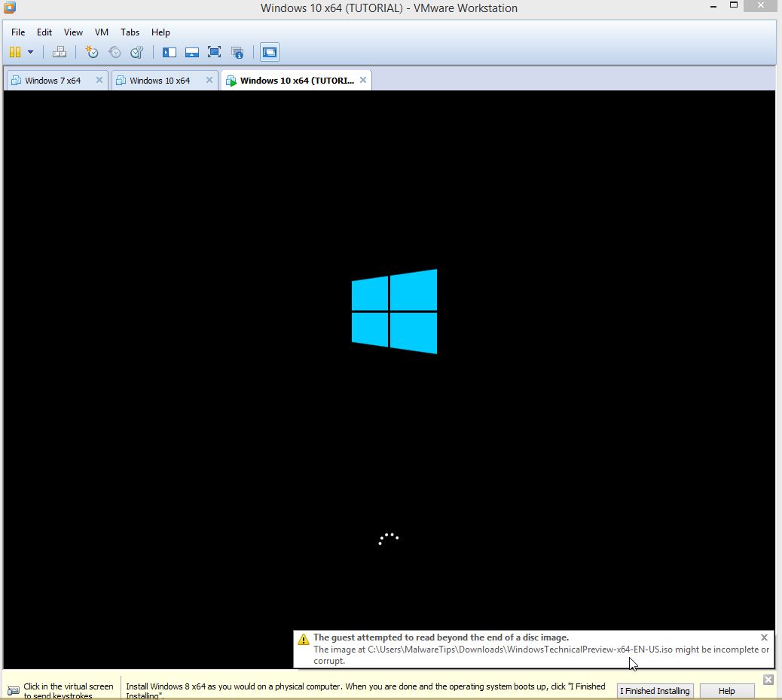Open the Help menu
The height and width of the screenshot is (700, 782).
[x=160, y=32]
